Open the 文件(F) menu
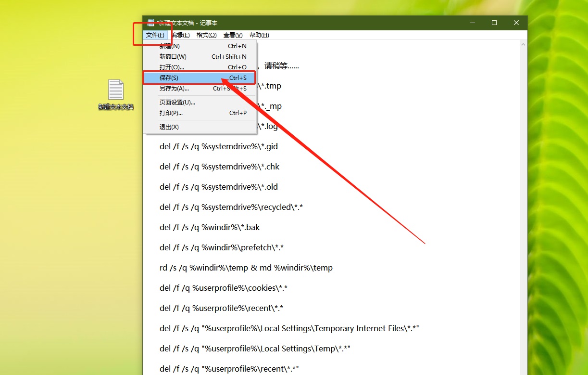588x375 pixels. [x=155, y=35]
